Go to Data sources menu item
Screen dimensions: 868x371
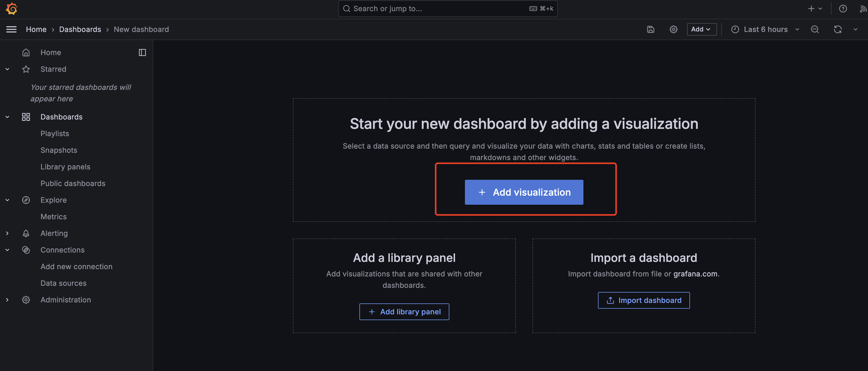(63, 283)
